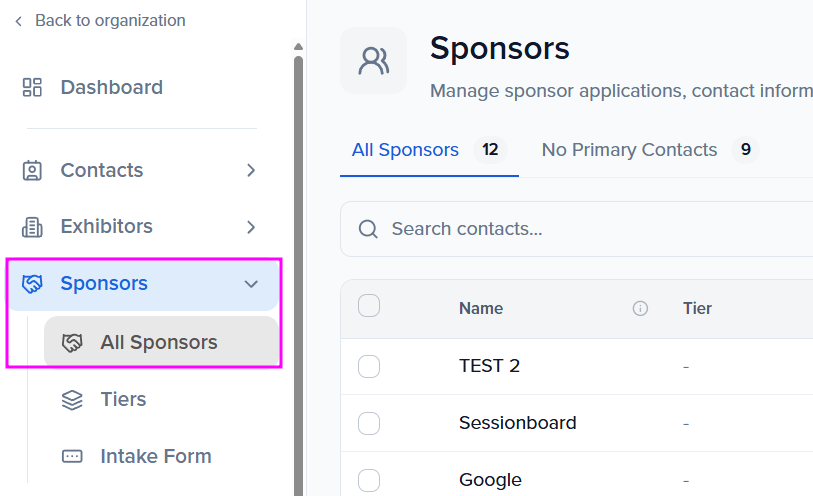
Task: Expand the Exhibitors submenu arrow
Action: point(251,227)
